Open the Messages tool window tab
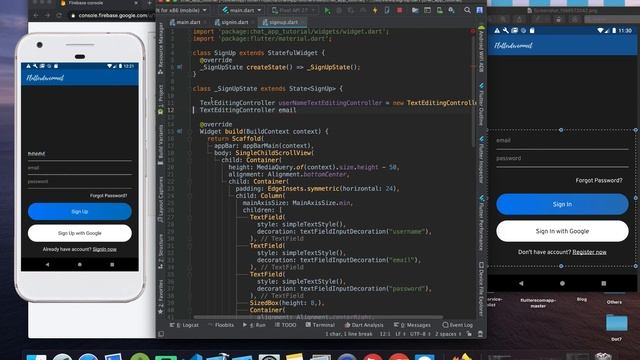The width and height of the screenshot is (640, 360). (x=412, y=325)
